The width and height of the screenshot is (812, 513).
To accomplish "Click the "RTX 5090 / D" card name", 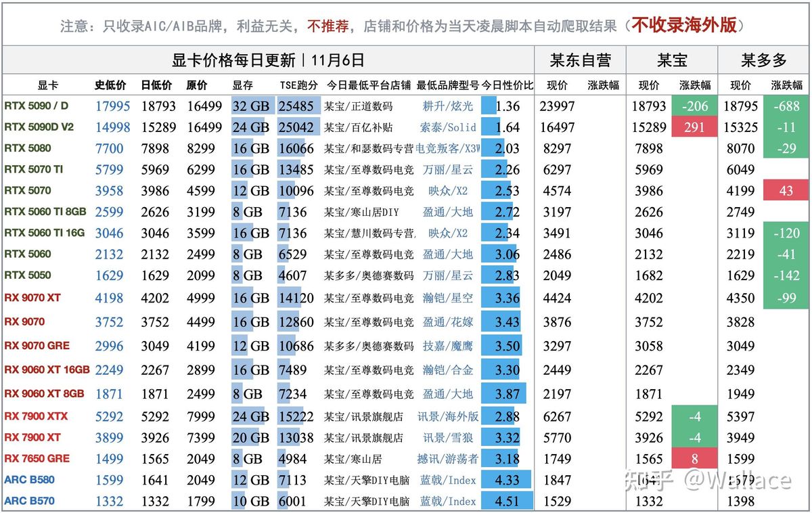I will pyautogui.click(x=36, y=106).
